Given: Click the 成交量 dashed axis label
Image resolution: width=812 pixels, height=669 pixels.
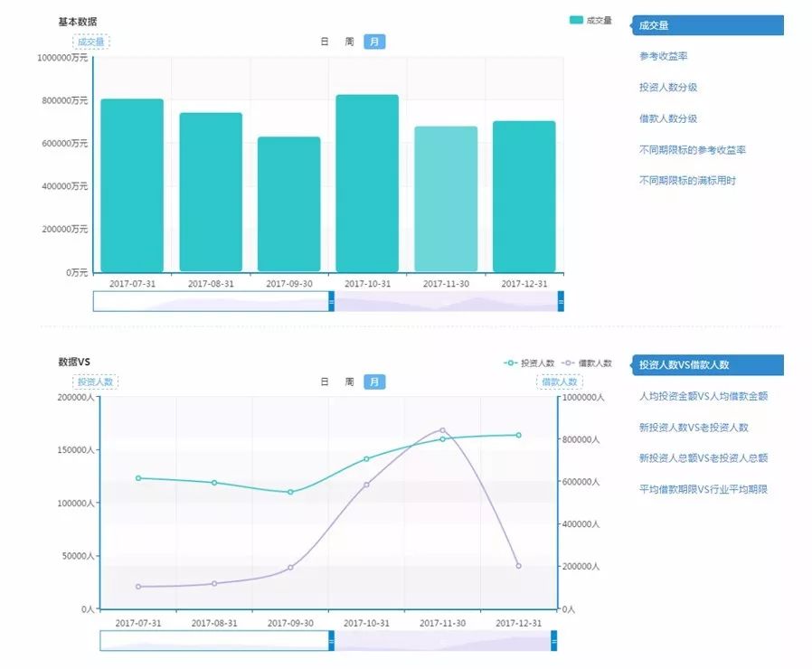Looking at the screenshot, I should [91, 42].
